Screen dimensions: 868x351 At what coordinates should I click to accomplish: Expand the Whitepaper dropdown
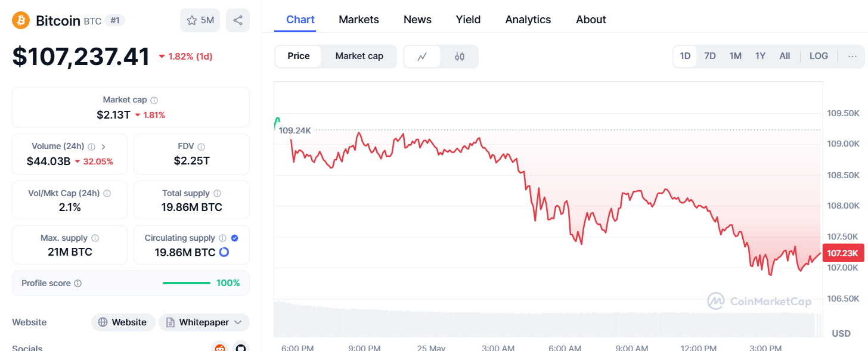[237, 322]
